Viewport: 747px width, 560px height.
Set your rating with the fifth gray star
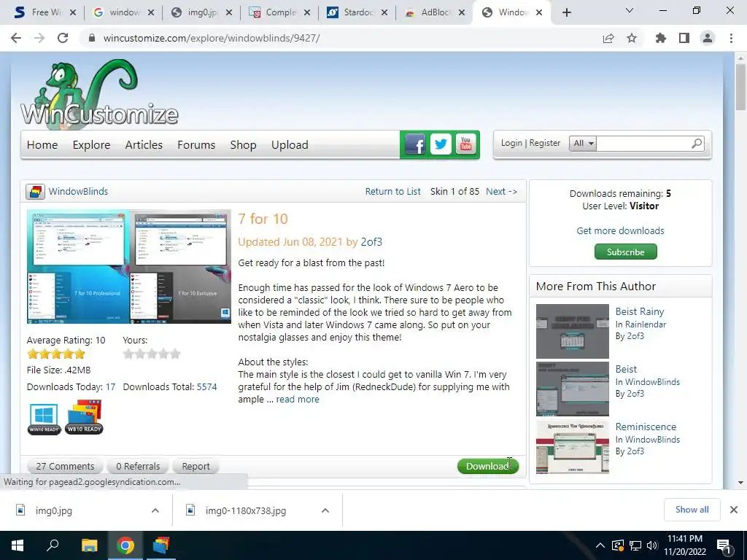pyautogui.click(x=175, y=354)
